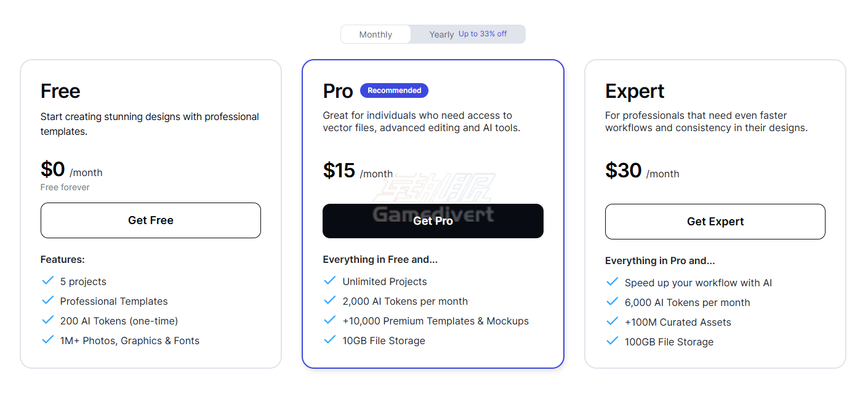The width and height of the screenshot is (868, 394).
Task: Click checkmark icon beside 5 projects
Action: pos(47,281)
